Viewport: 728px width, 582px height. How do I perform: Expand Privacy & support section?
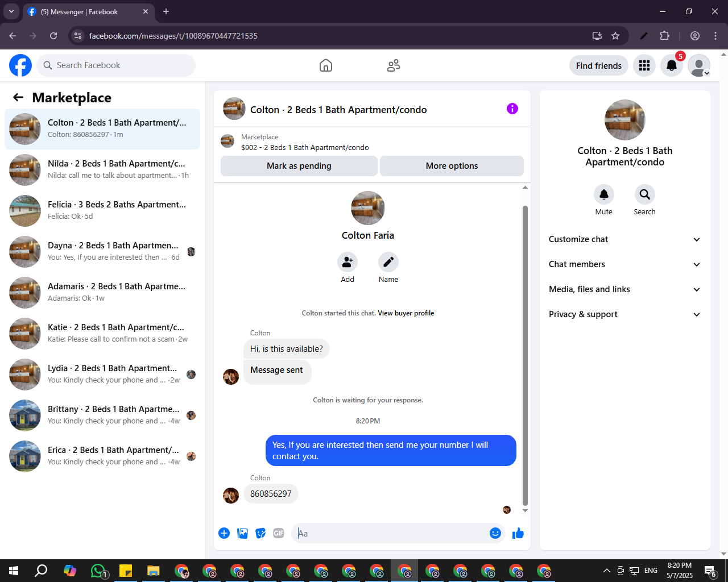tap(624, 314)
